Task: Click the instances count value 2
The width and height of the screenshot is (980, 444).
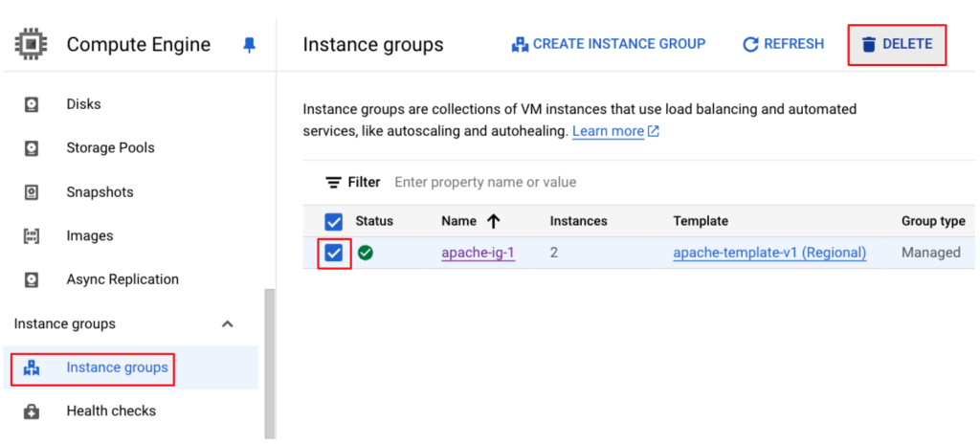Action: tap(554, 253)
